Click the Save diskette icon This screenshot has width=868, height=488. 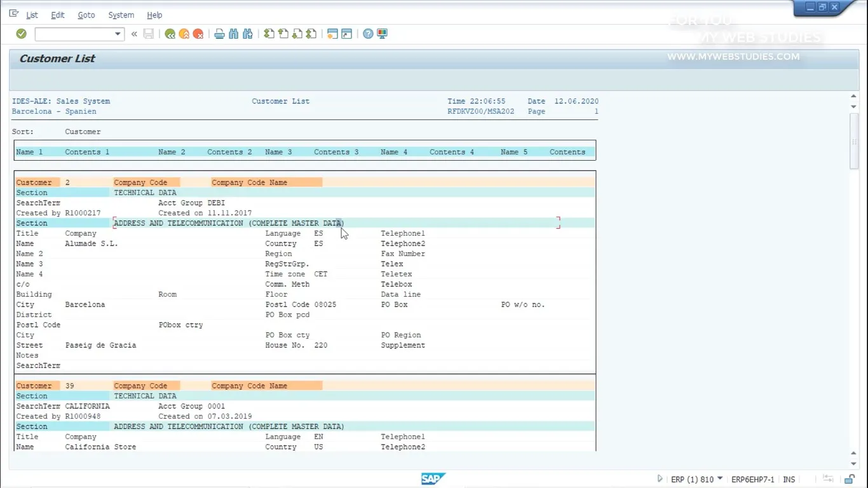(x=149, y=34)
